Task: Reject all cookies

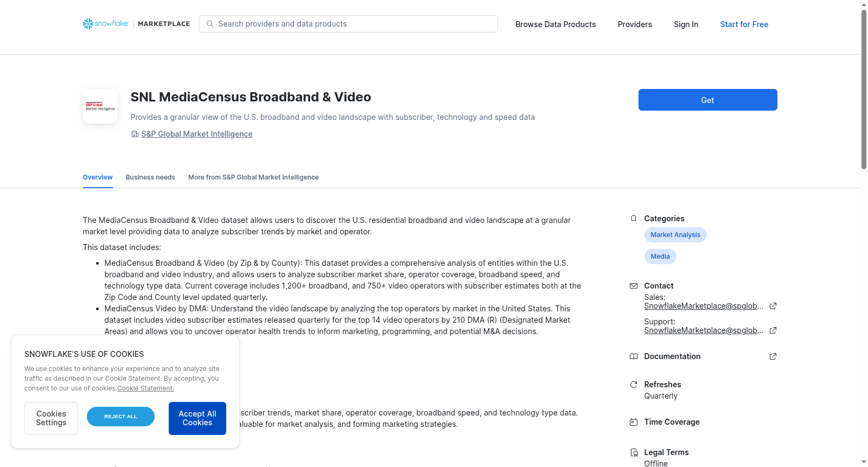Action: pos(120,417)
